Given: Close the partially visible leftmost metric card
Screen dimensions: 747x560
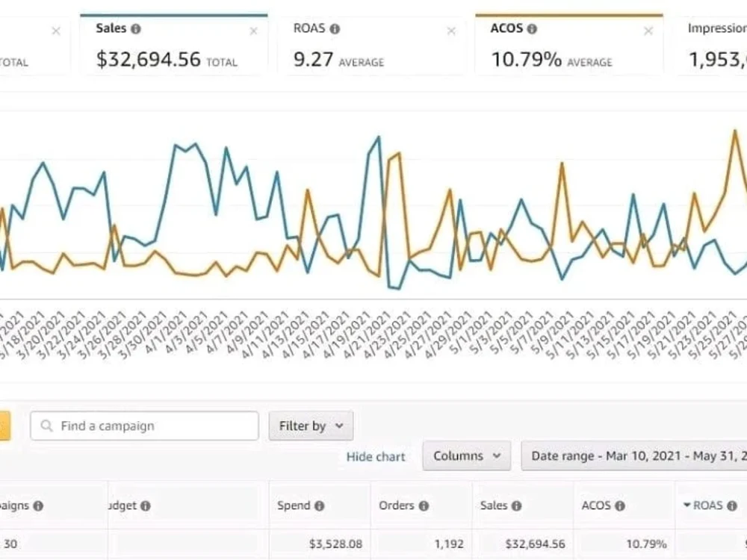Looking at the screenshot, I should tap(56, 31).
